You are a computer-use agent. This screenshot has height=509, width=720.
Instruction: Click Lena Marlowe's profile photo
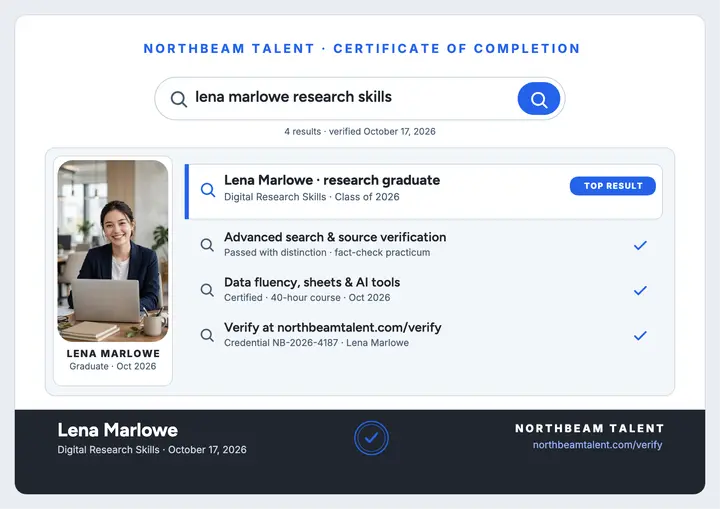point(113,251)
